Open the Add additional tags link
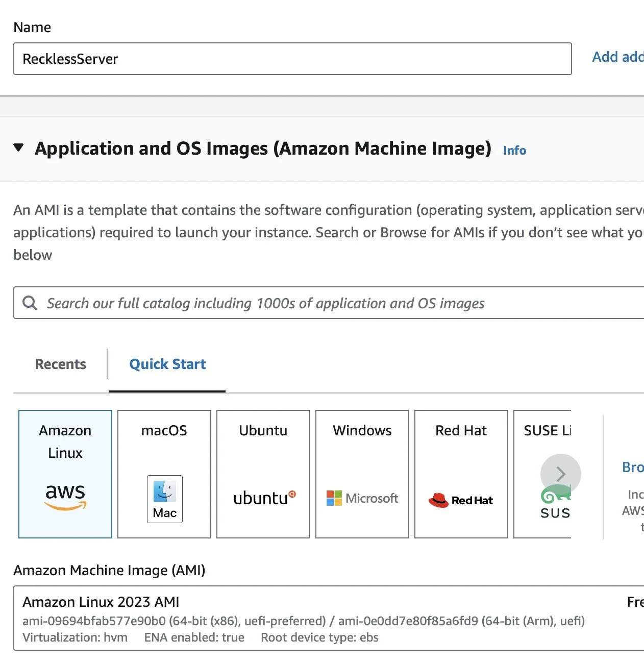This screenshot has width=644, height=664. point(618,57)
